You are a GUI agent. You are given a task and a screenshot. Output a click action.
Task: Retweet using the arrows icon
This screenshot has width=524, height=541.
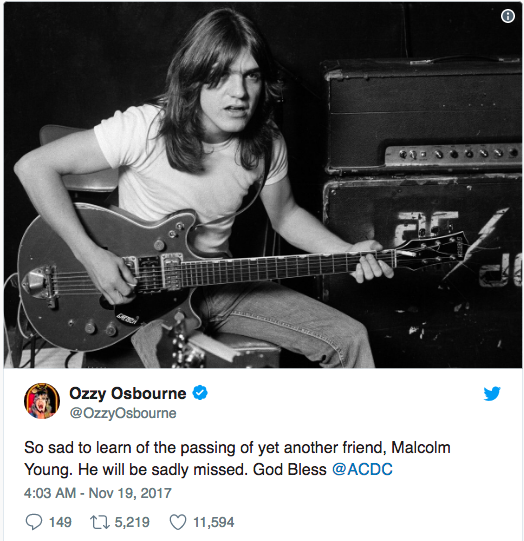[x=100, y=522]
